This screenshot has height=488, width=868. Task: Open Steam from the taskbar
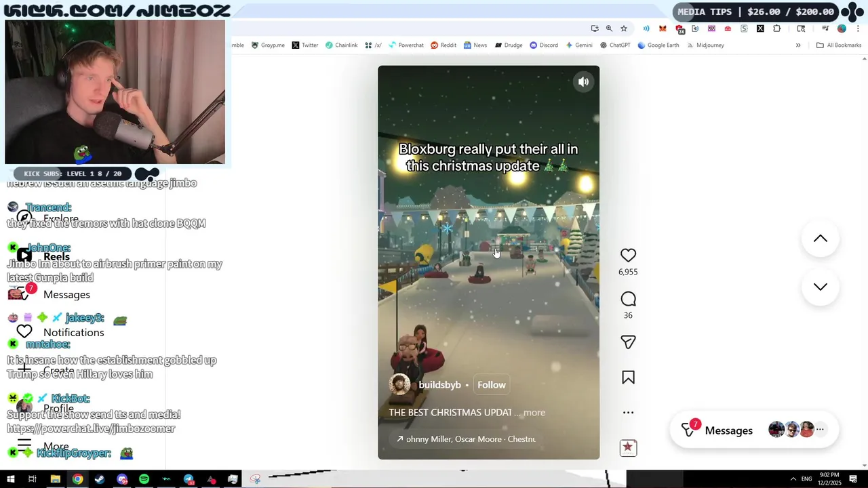(x=100, y=479)
